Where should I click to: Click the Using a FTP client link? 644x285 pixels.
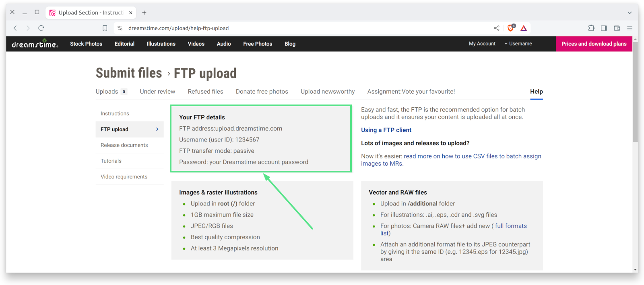coord(386,130)
